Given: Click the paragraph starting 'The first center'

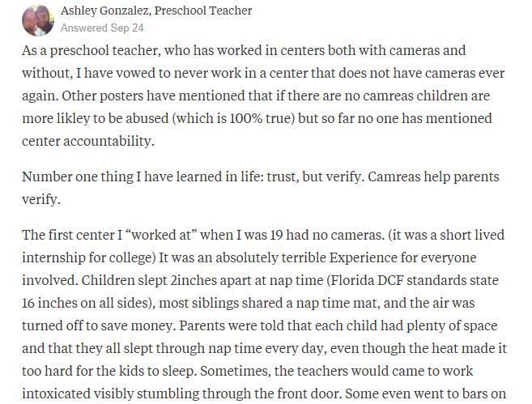Looking at the screenshot, I should click(x=264, y=314).
